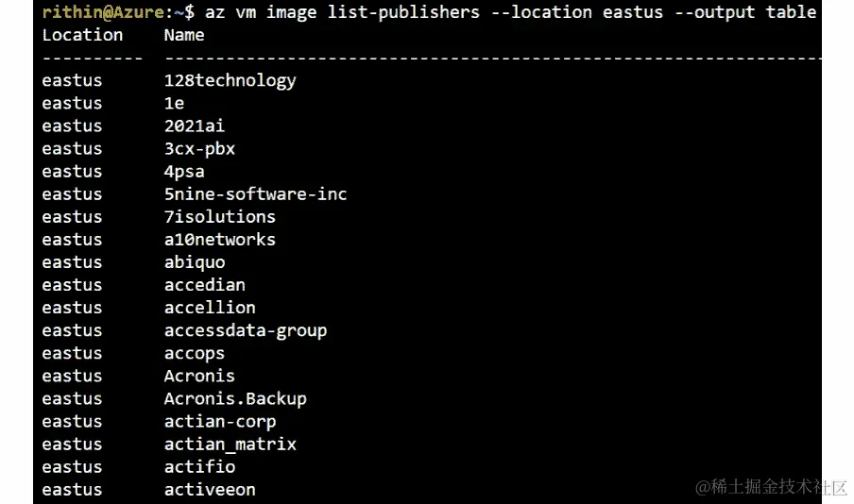Click the '5nine-software-inc' publisher name
Screen dimensions: 854x504
(x=255, y=193)
